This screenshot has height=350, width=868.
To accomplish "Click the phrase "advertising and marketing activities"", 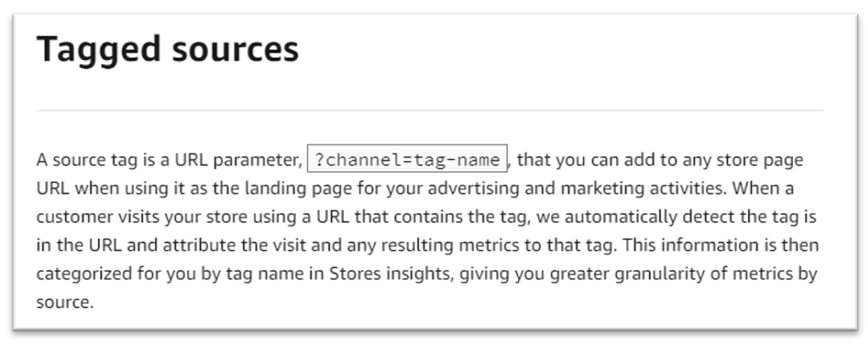I will 575,189.
